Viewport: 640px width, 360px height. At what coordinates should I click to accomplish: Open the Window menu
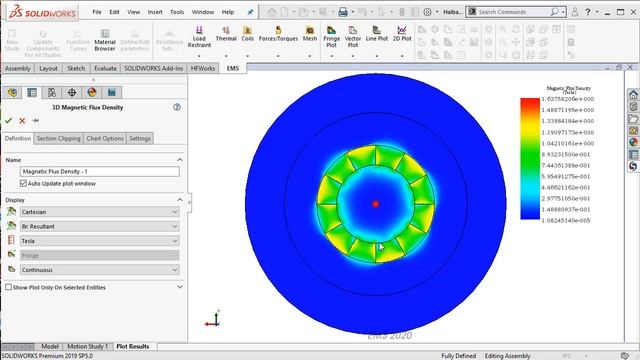pyautogui.click(x=203, y=12)
